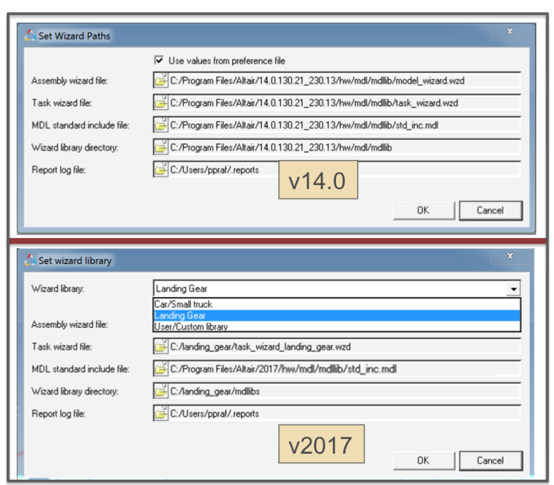Open folder browser for task_wizard_landing_gear.wzd
Screen dimensions: 554x485
[x=161, y=347]
